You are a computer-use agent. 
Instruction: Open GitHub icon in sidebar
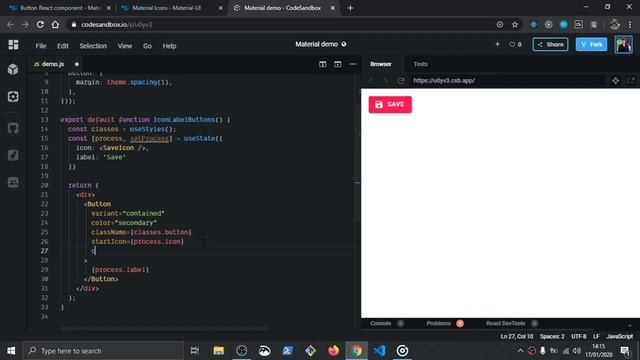[13, 128]
